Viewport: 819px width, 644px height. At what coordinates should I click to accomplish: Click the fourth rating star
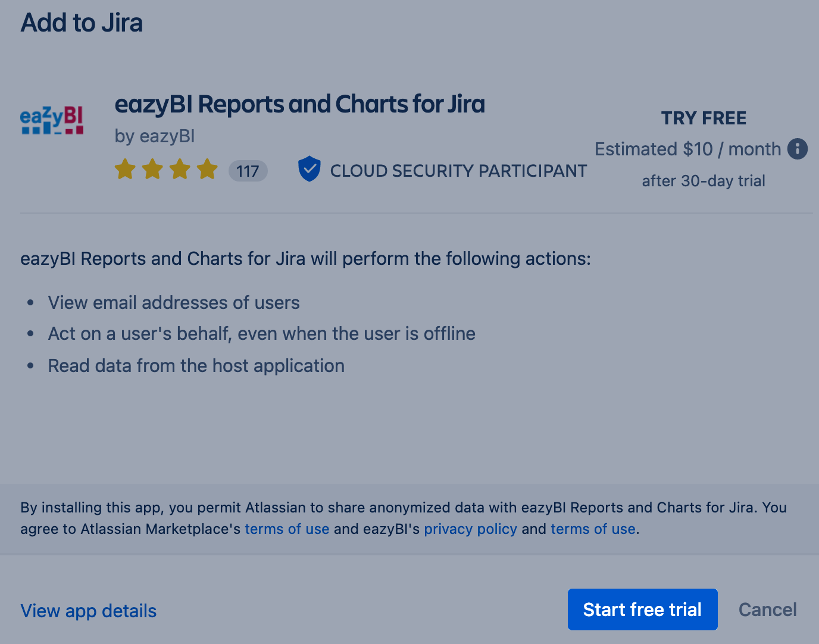[x=207, y=169]
